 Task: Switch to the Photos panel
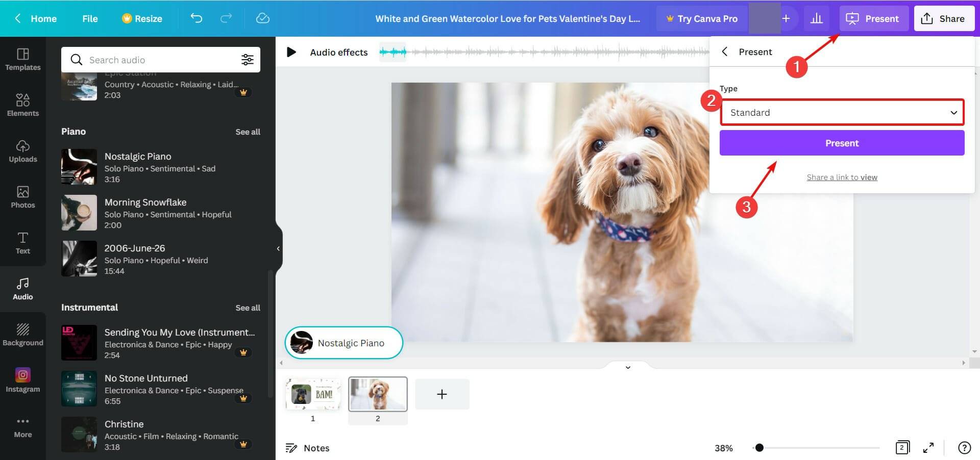[x=22, y=197]
